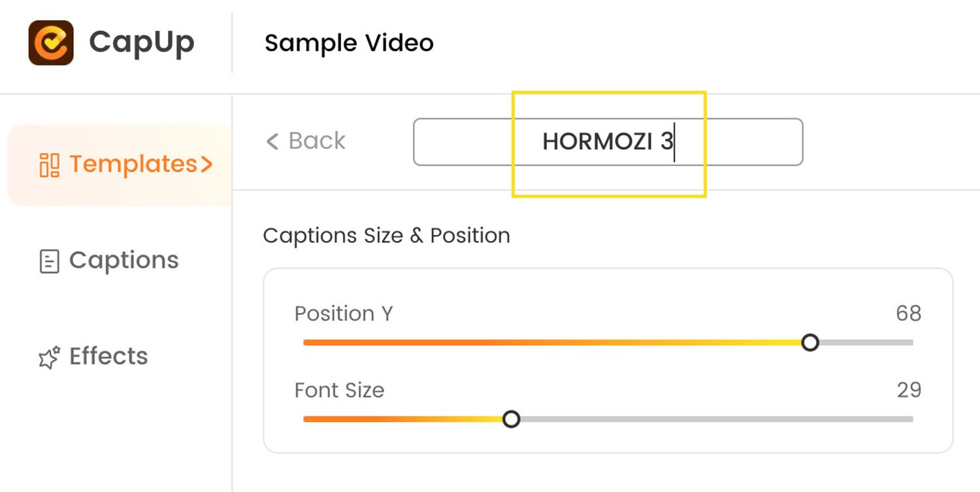This screenshot has height=492, width=980.
Task: Click the Templates sidebar icon
Action: [x=50, y=165]
